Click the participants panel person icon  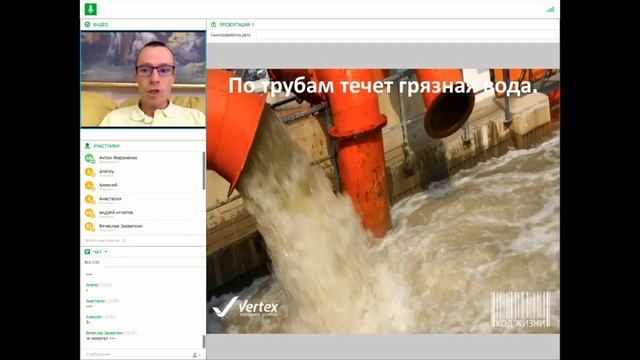[87, 146]
